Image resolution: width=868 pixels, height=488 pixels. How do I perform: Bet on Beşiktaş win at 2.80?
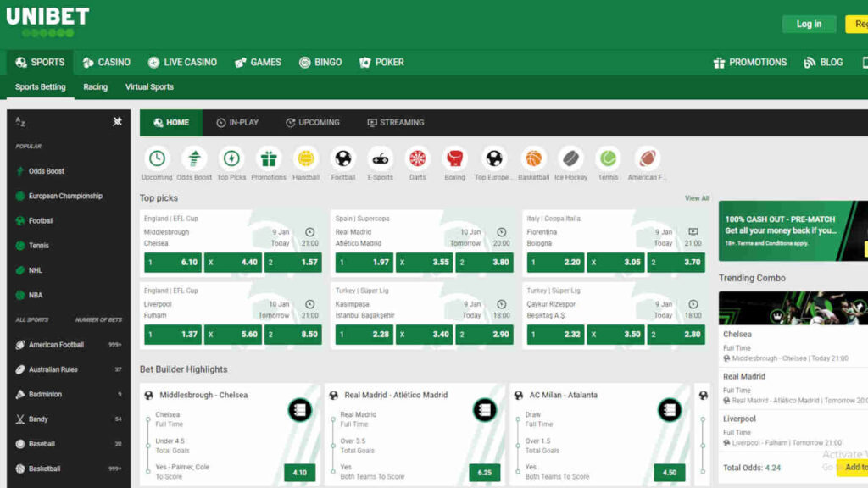point(676,334)
